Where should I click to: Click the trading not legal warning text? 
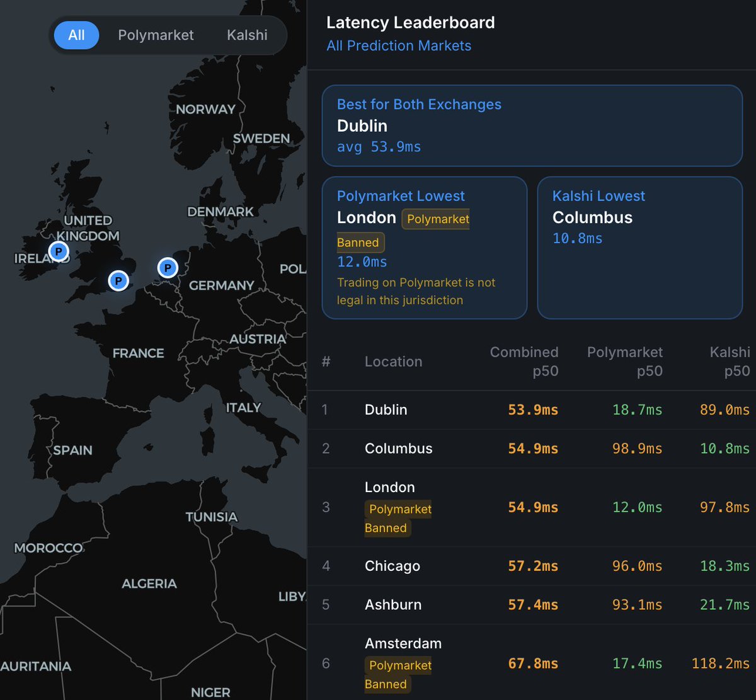click(x=416, y=291)
